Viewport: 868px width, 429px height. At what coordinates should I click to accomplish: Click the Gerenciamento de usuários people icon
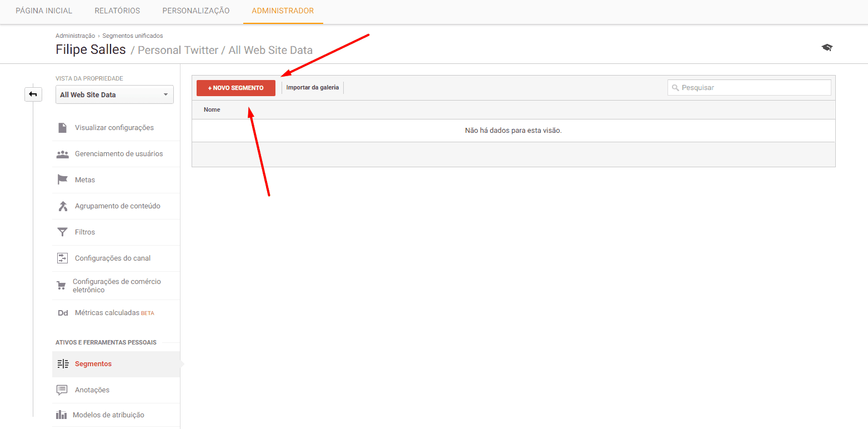coord(63,154)
